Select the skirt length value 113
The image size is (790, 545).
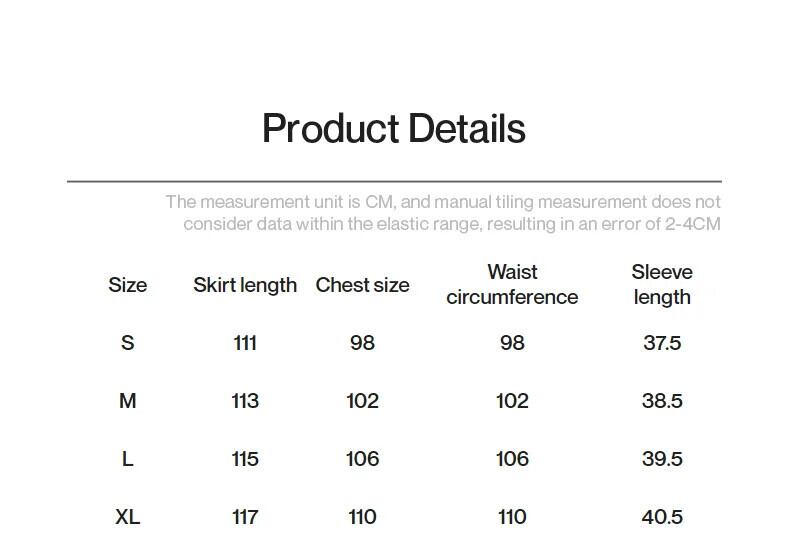[245, 401]
